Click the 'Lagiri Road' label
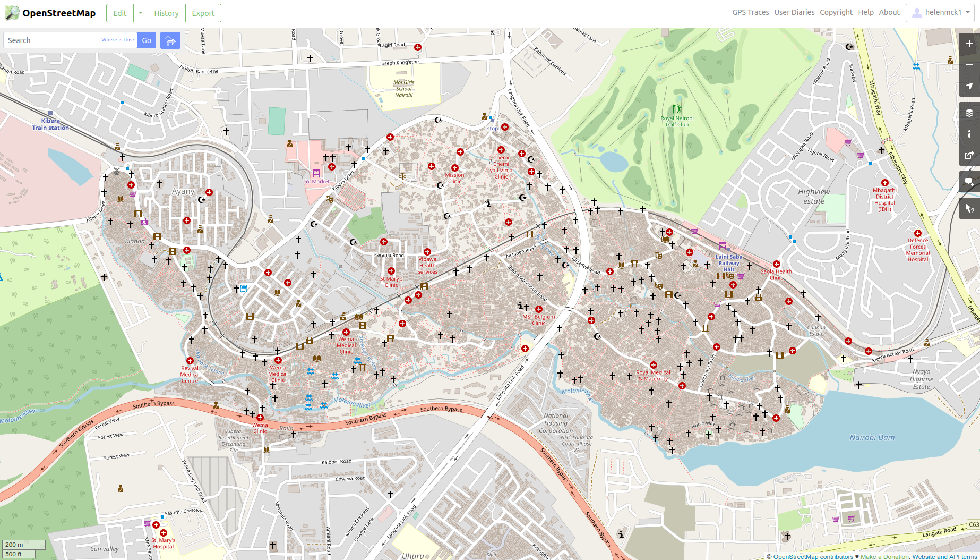Viewport: 980px width, 560px height. pos(392,45)
